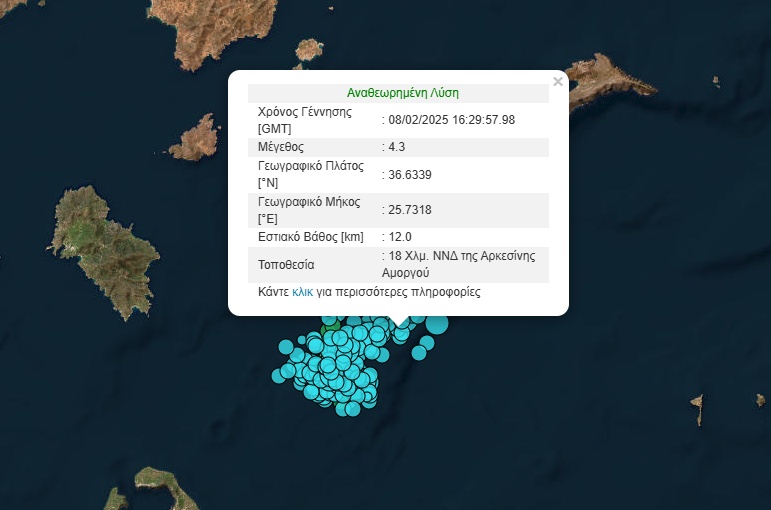771x510 pixels.
Task: Select the largest cyan earthquake marker right of the popup tail
Action: click(437, 324)
